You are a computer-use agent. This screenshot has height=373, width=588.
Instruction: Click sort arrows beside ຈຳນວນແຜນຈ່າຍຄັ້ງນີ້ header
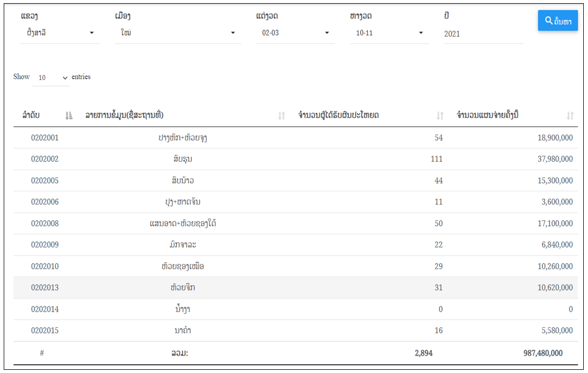570,116
